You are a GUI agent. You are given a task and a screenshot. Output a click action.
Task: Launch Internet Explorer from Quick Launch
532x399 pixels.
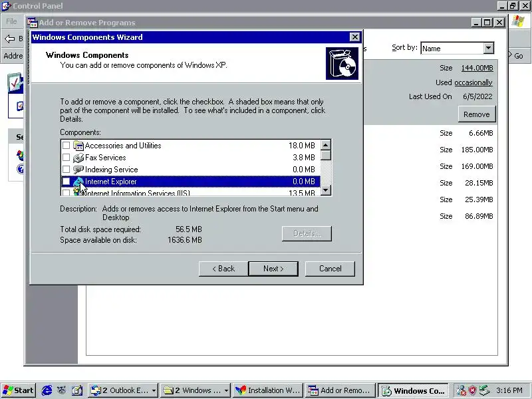coord(47,390)
